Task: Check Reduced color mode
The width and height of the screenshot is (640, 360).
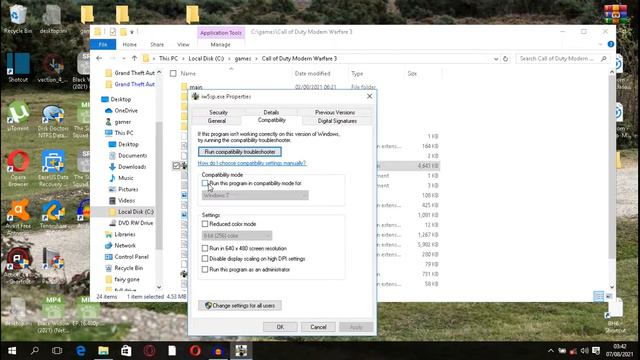Action: click(x=205, y=224)
